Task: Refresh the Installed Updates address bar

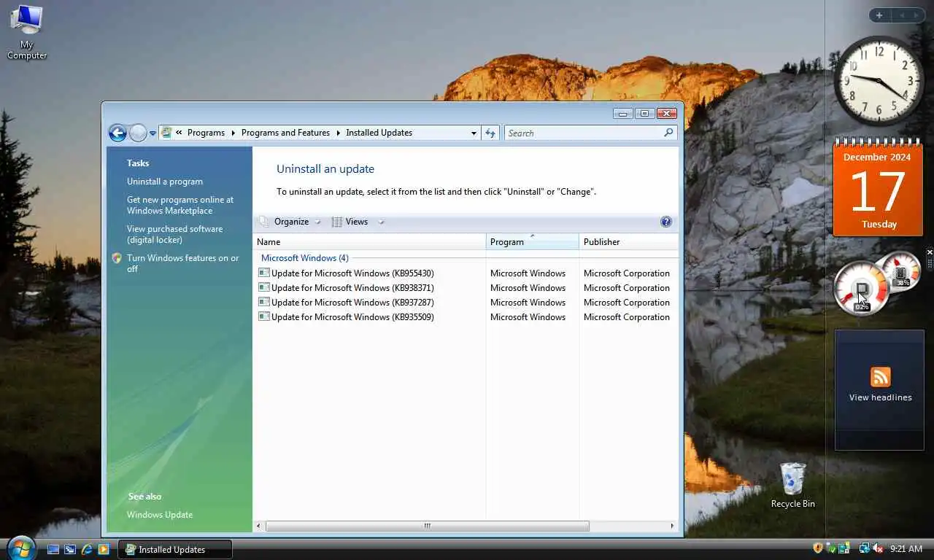Action: [490, 133]
